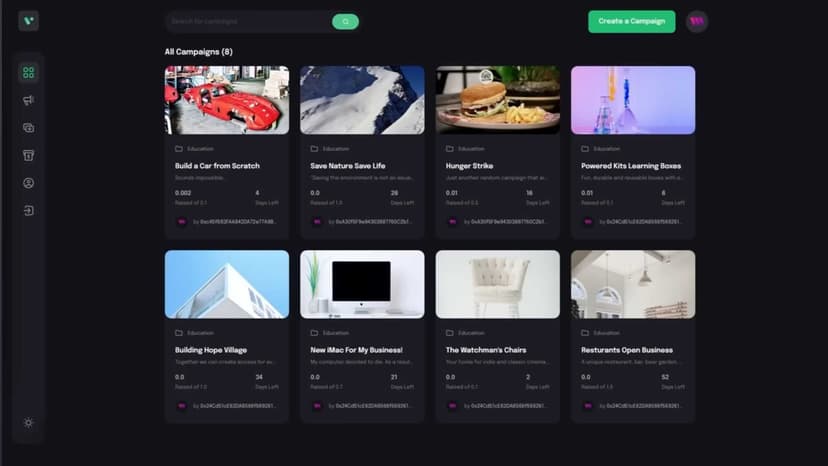
Task: Click owner avatar on Resturants Open Business card
Action: [588, 406]
